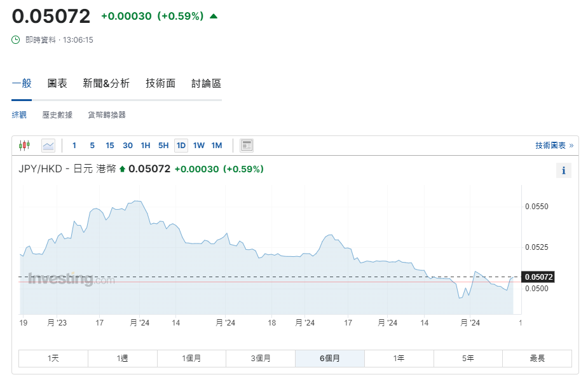Select the area chart type icon
The width and height of the screenshot is (588, 384).
click(x=48, y=146)
